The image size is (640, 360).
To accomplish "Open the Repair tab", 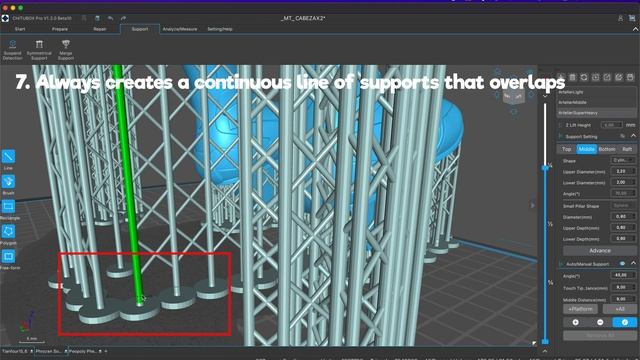I will [x=100, y=29].
